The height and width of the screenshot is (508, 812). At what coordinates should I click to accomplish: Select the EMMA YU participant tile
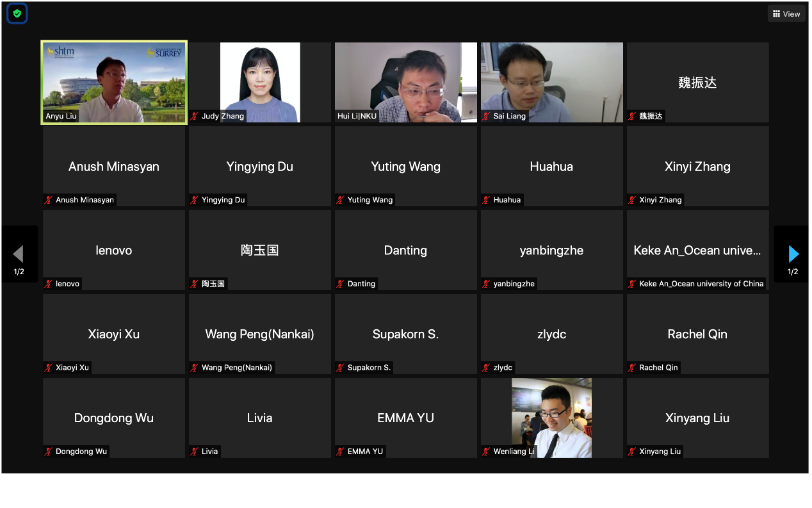pyautogui.click(x=405, y=418)
